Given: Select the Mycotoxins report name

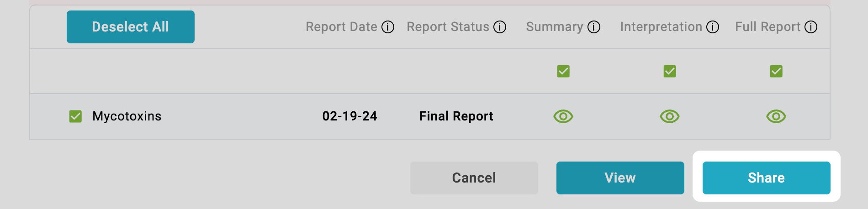Looking at the screenshot, I should 127,116.
